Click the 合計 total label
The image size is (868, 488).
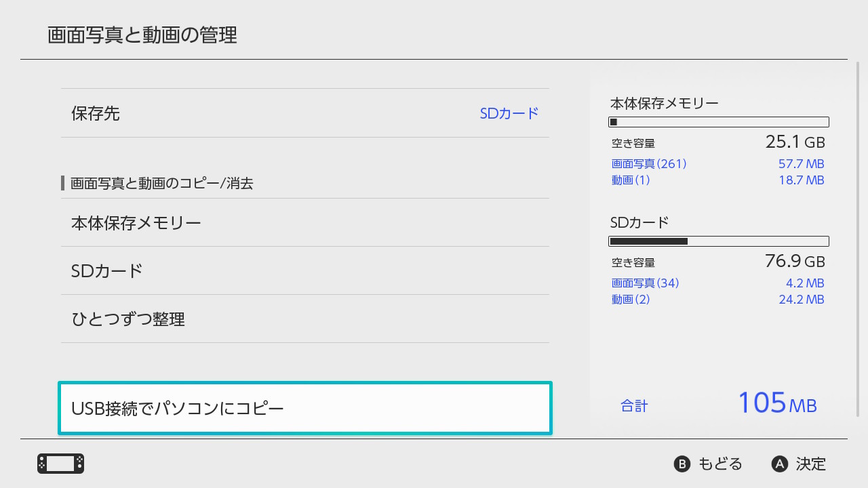click(634, 406)
